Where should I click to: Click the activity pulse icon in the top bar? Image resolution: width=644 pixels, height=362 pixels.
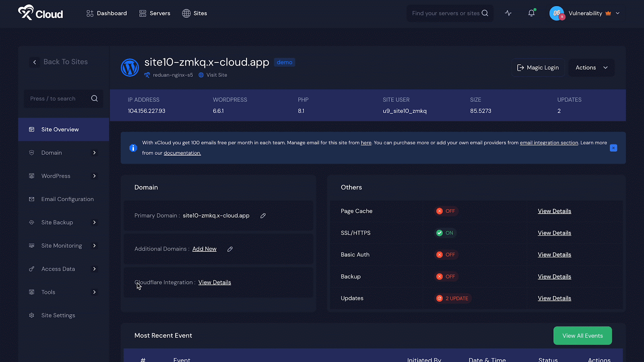point(508,13)
